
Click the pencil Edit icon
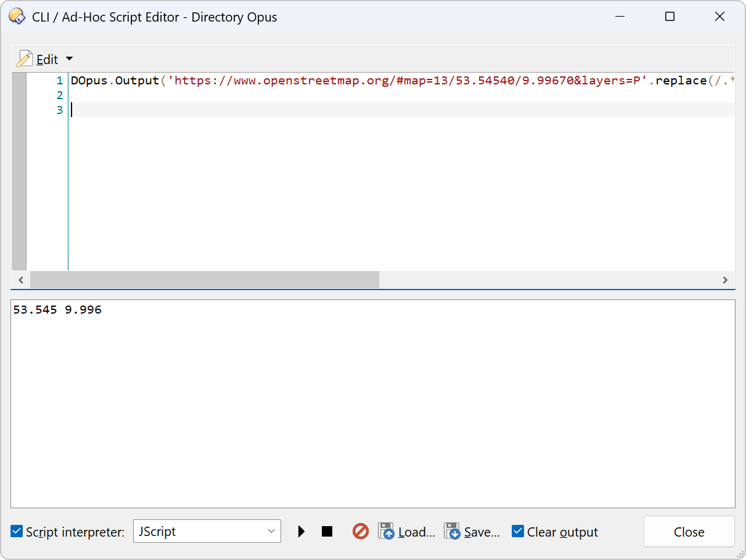click(x=25, y=59)
